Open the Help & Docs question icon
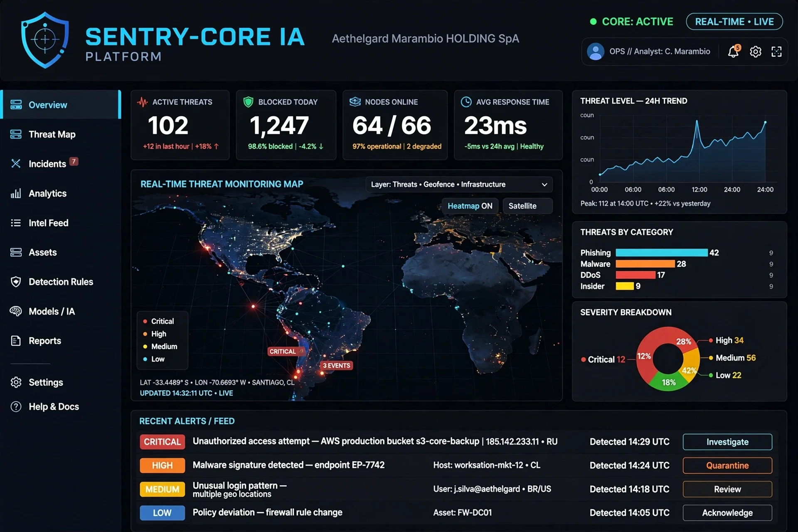 [16, 406]
